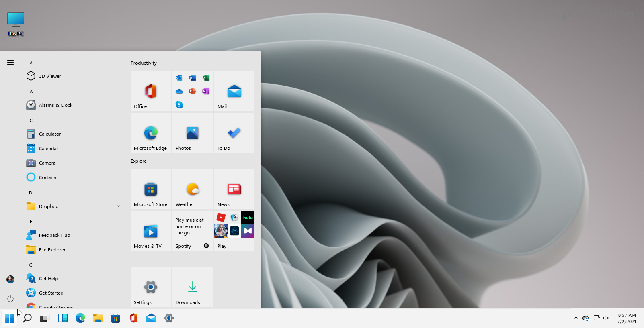The image size is (644, 328).
Task: Open Microsoft Store from the taskbar
Action: (116, 318)
